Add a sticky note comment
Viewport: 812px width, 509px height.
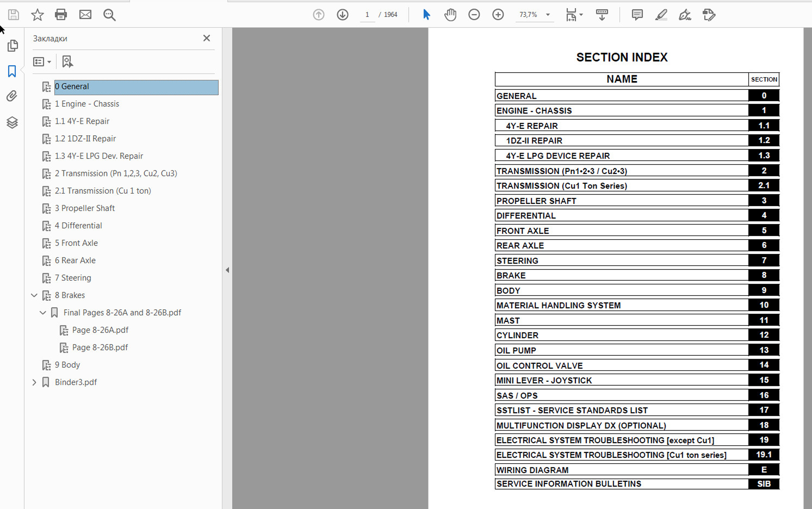click(x=637, y=15)
